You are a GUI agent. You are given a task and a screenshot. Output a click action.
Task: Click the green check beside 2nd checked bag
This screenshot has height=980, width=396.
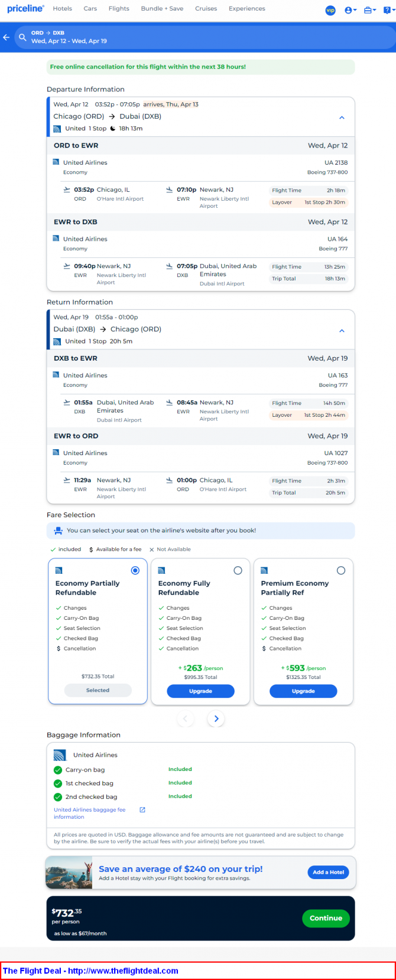pyautogui.click(x=58, y=797)
